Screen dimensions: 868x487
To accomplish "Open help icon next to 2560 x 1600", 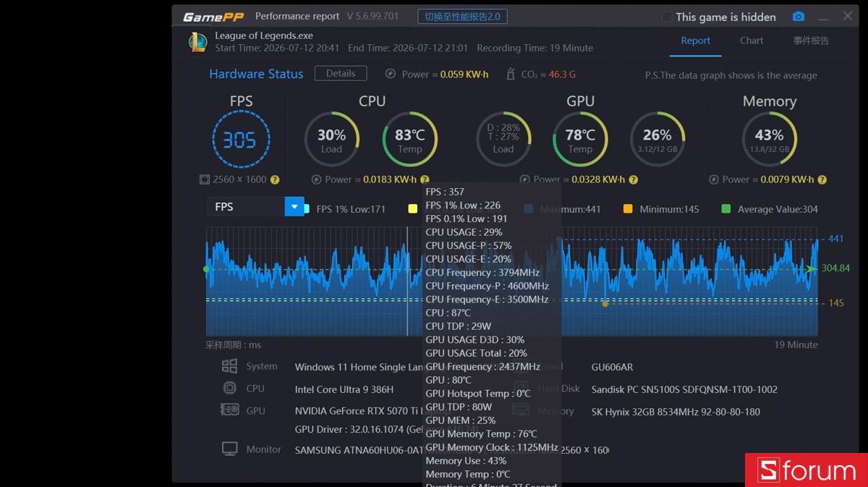I will [x=275, y=179].
